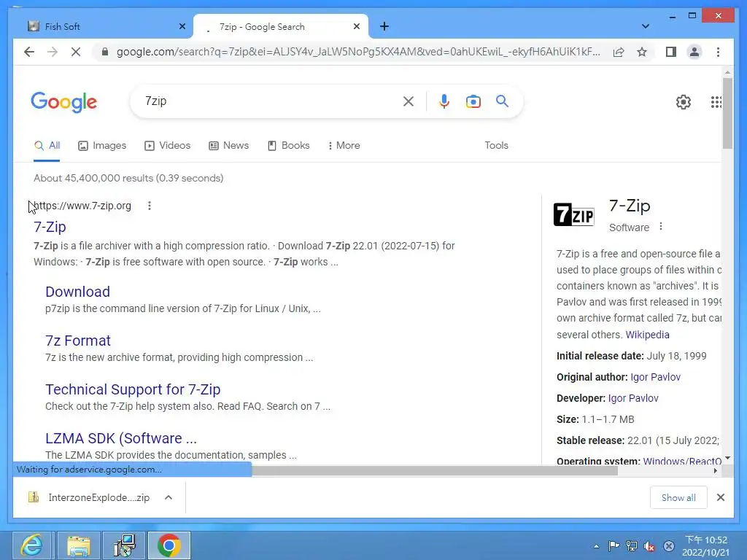Open the Download sitelink

pos(77,292)
